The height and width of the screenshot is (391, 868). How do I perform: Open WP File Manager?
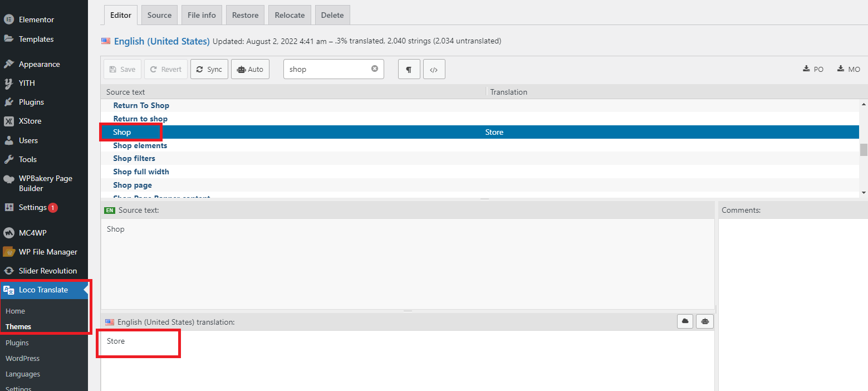tap(48, 252)
